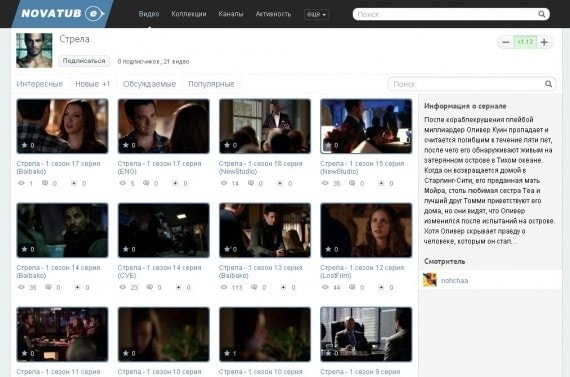
Task: Click comments icon under 16 серия (NewStudio)
Action: 251,183
